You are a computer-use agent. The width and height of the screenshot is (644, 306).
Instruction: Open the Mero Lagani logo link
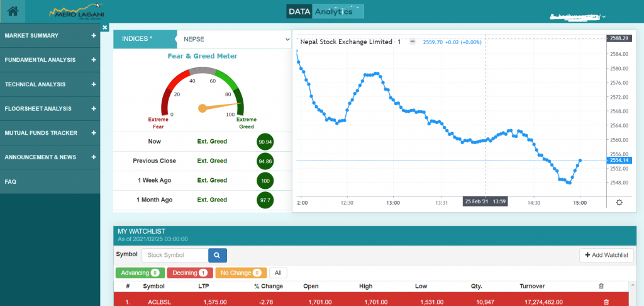(x=77, y=11)
